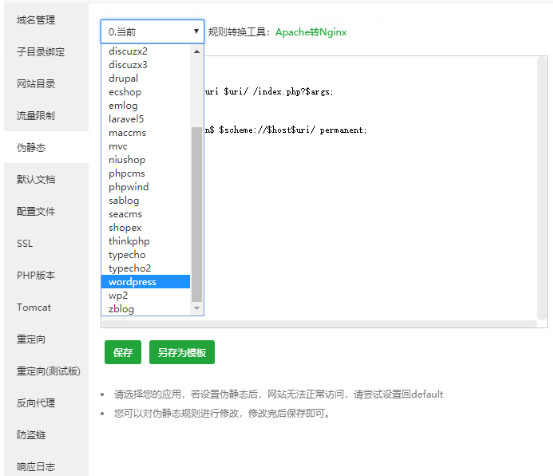Viewport: 553px width, 476px height.
Task: Click the 保存 button
Action: [123, 352]
